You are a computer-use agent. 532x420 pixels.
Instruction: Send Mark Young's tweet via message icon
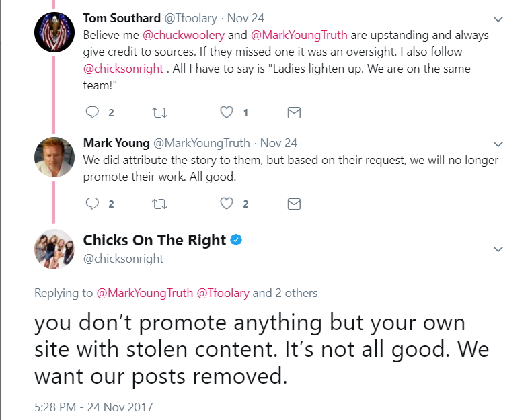294,204
